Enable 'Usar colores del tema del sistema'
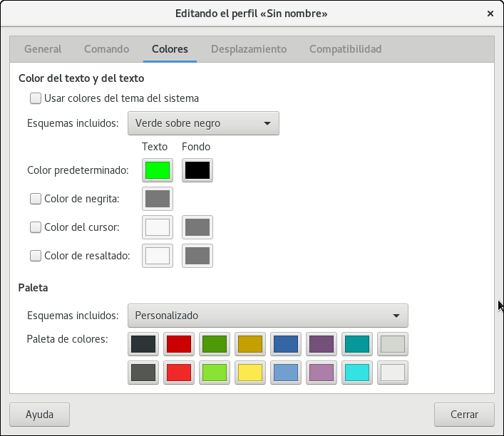This screenshot has width=504, height=436. [x=36, y=98]
